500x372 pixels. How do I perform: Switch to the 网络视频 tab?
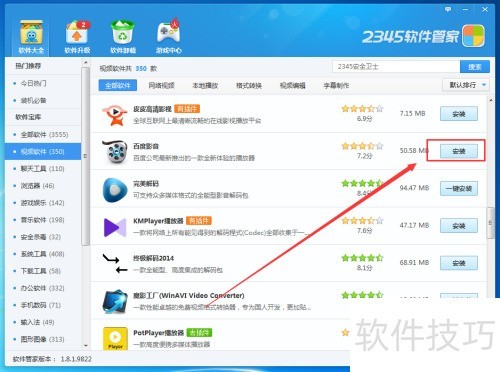point(161,86)
